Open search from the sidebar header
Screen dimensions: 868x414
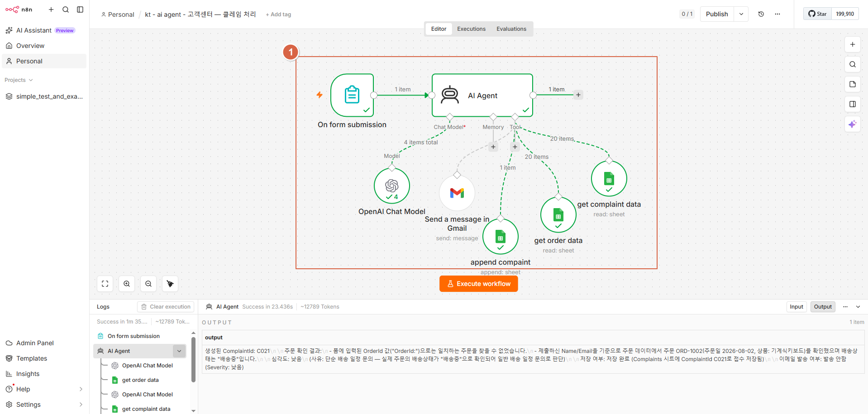66,10
